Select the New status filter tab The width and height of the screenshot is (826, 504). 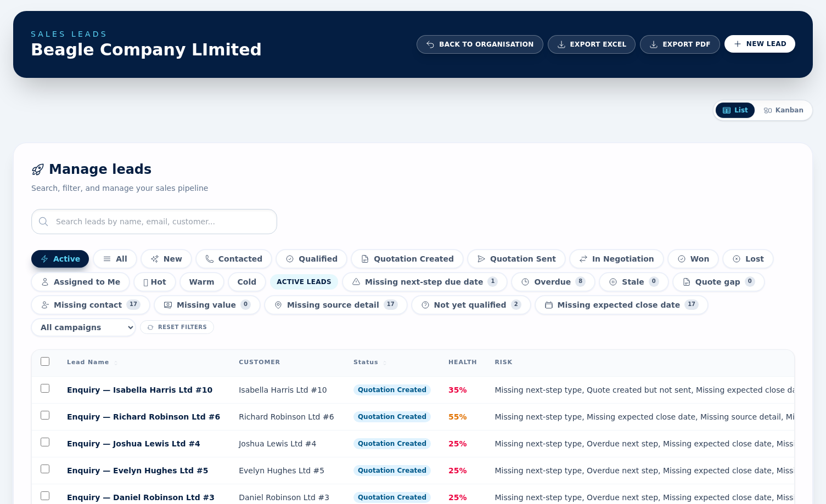(x=166, y=259)
